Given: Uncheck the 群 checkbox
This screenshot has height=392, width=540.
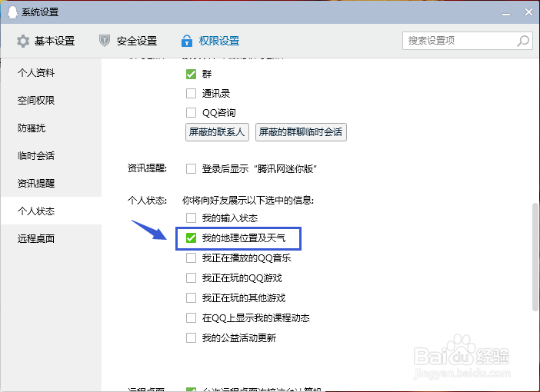Looking at the screenshot, I should pyautogui.click(x=191, y=74).
